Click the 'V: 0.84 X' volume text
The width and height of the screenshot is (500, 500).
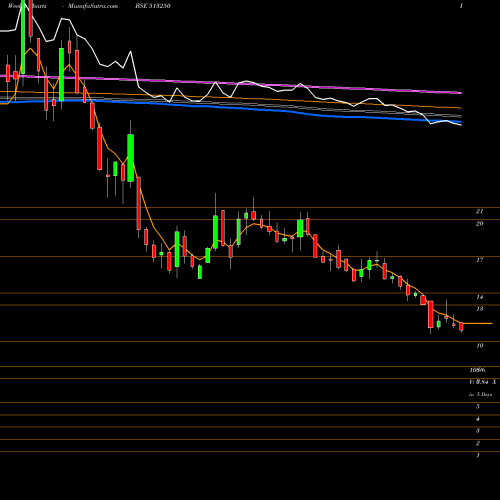tap(483, 382)
